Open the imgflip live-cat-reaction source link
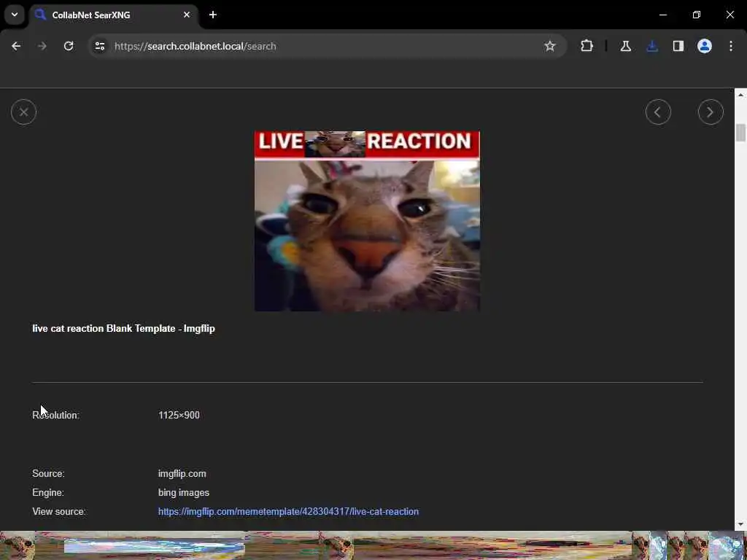The image size is (747, 560). pyautogui.click(x=288, y=511)
